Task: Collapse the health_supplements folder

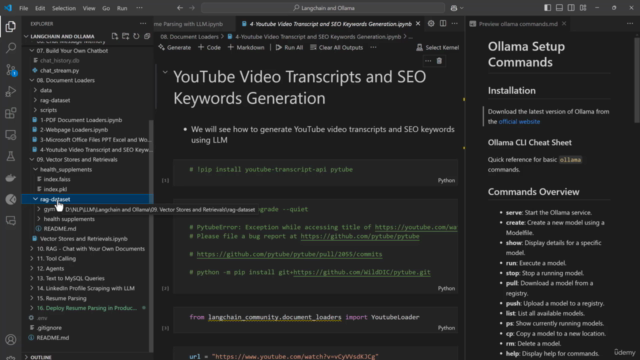Action: click(x=35, y=169)
